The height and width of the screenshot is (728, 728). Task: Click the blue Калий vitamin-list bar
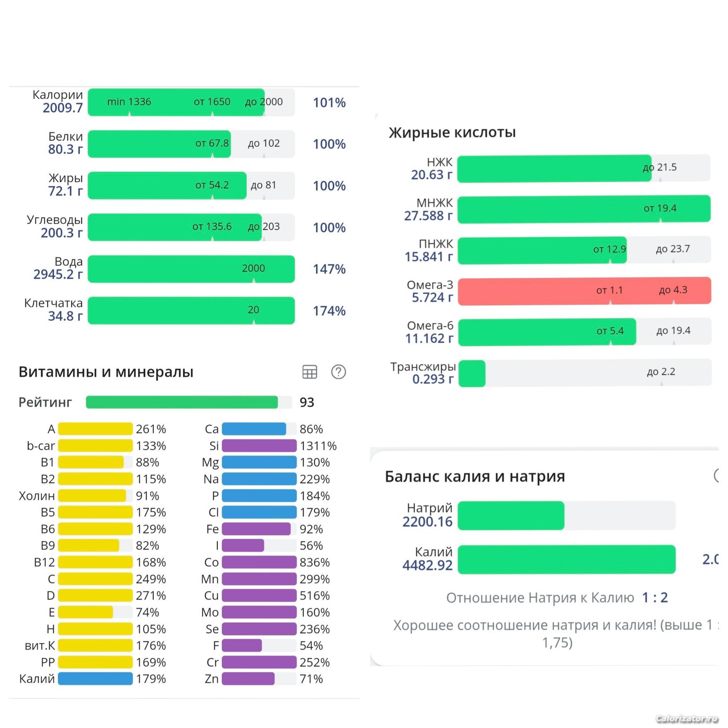[x=95, y=679]
